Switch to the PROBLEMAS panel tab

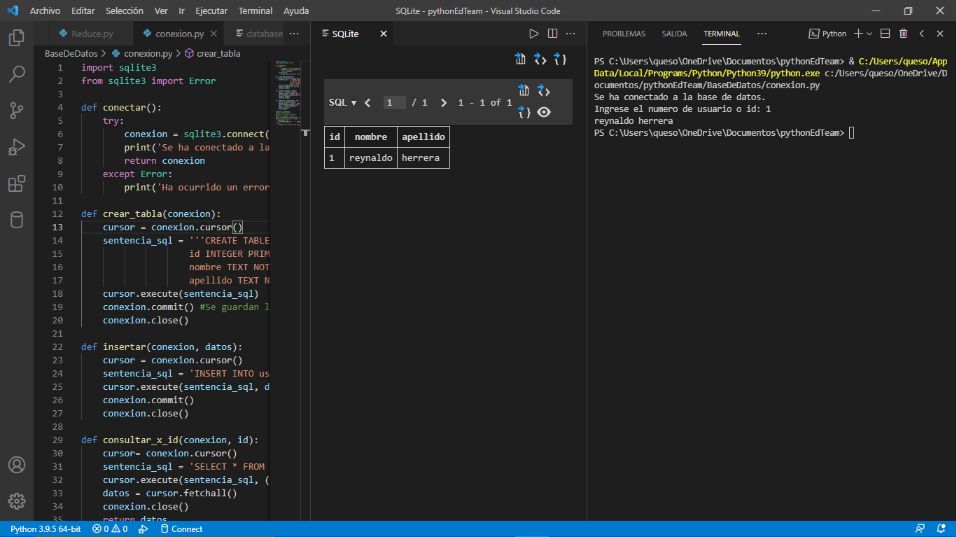[624, 34]
